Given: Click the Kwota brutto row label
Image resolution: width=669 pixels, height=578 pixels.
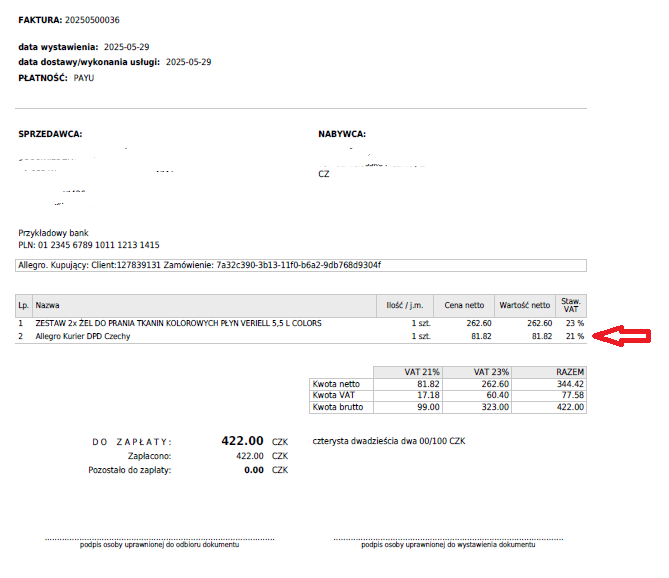Looking at the screenshot, I should [340, 407].
